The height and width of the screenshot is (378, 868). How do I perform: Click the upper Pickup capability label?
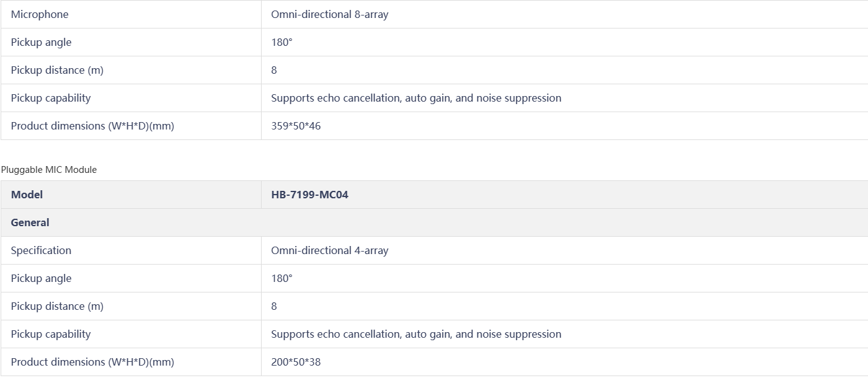click(x=51, y=98)
